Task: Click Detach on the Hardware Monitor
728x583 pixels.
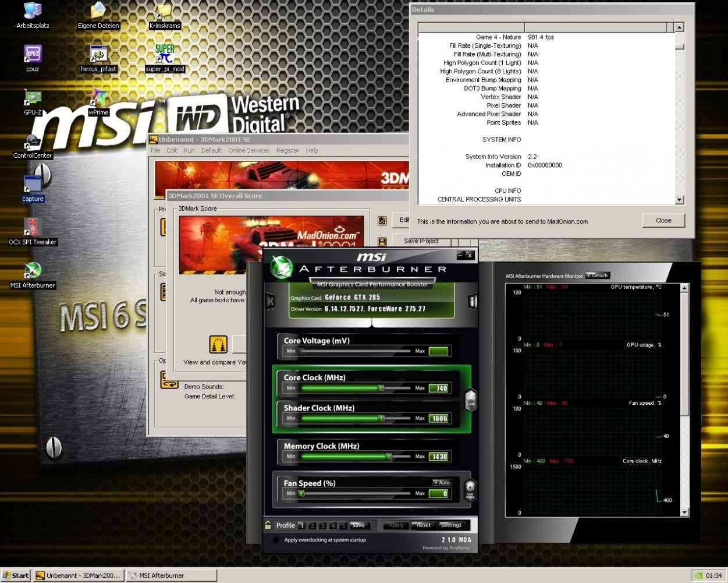Action: tap(598, 275)
